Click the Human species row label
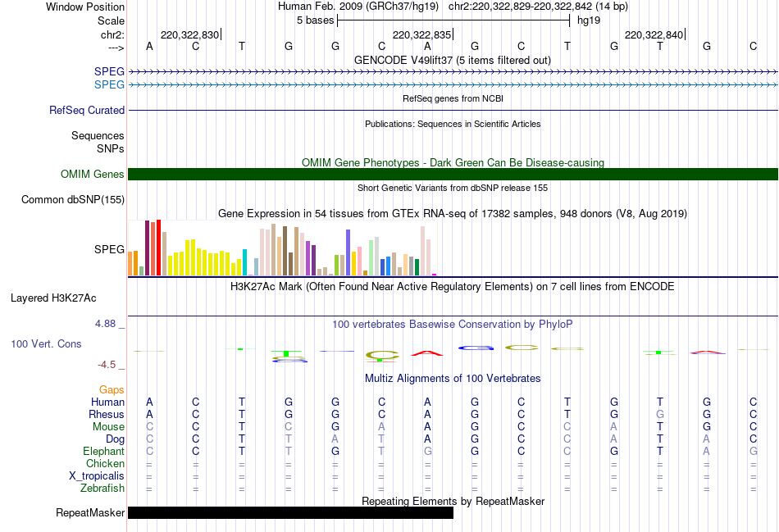 (107, 402)
